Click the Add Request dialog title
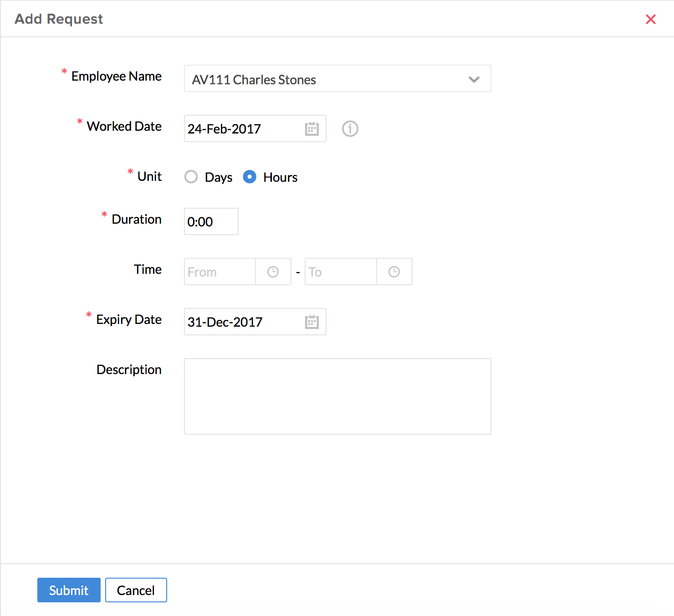 coord(59,19)
